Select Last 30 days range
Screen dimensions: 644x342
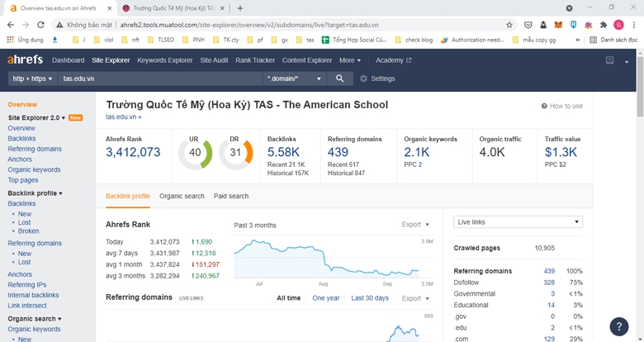[370, 298]
